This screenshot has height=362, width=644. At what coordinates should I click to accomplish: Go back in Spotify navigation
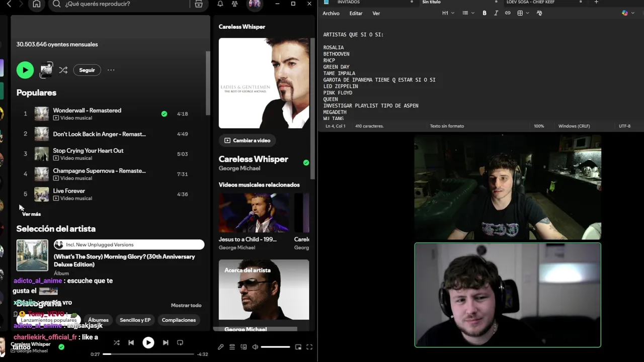(9, 4)
